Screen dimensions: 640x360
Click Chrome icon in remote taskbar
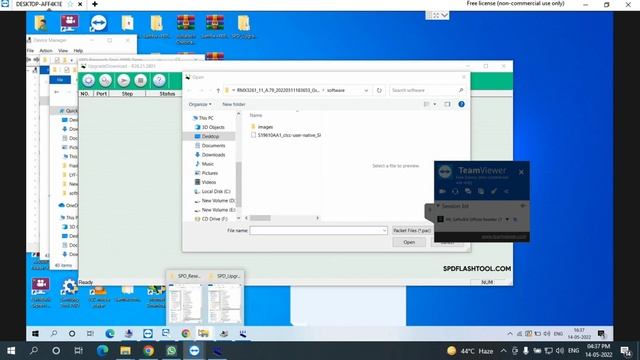[x=186, y=333]
